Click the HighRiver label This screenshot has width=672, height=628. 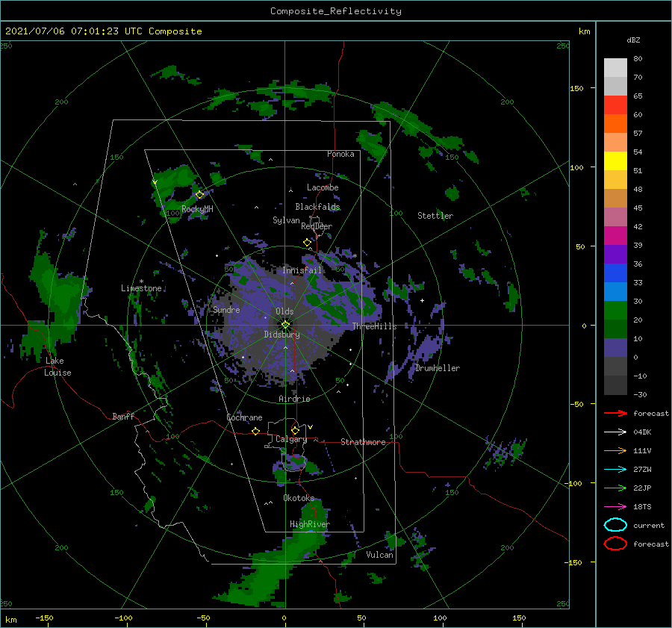[310, 524]
